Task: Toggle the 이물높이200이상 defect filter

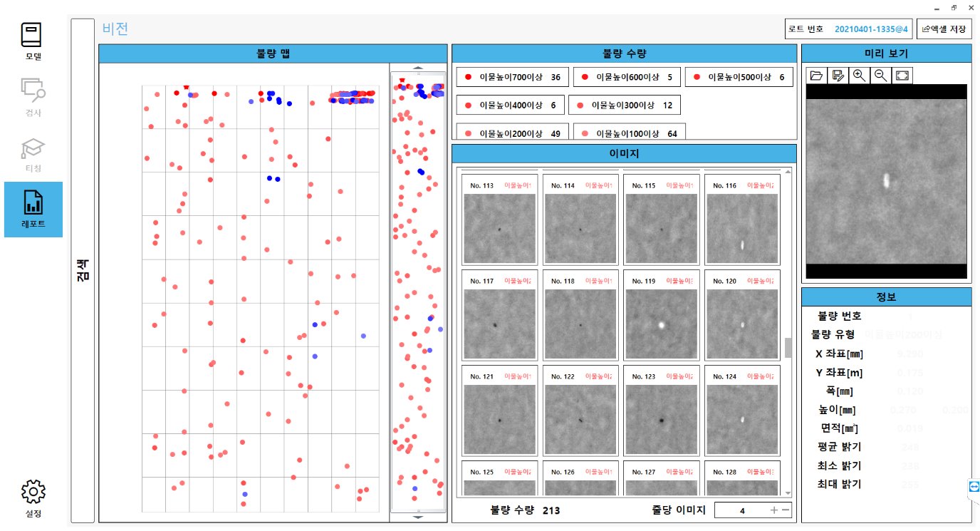Action: (511, 133)
